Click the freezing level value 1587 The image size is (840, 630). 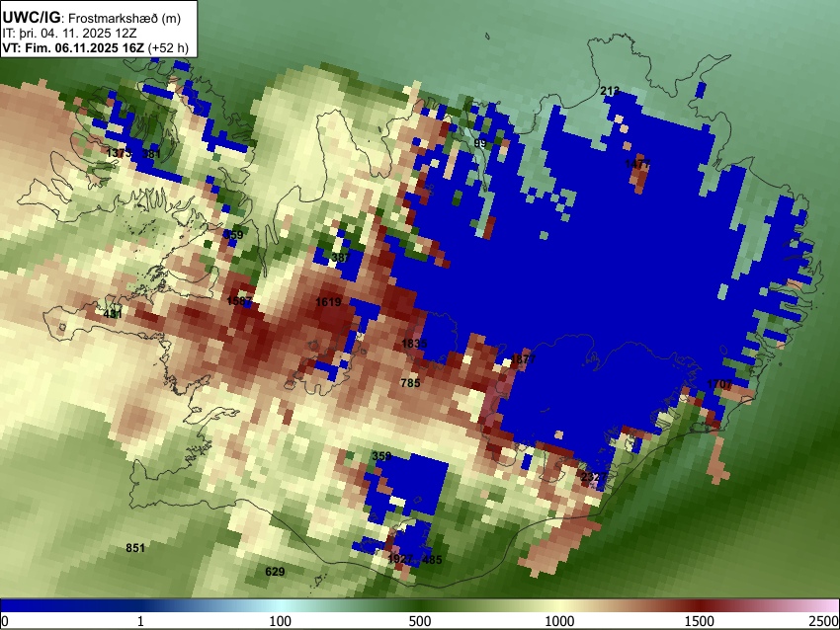239,301
